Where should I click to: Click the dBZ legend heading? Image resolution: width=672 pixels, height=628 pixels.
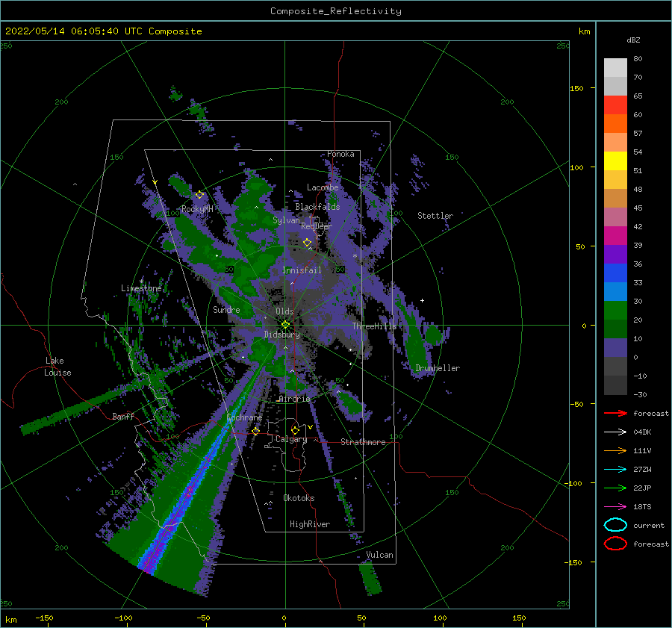(x=633, y=40)
